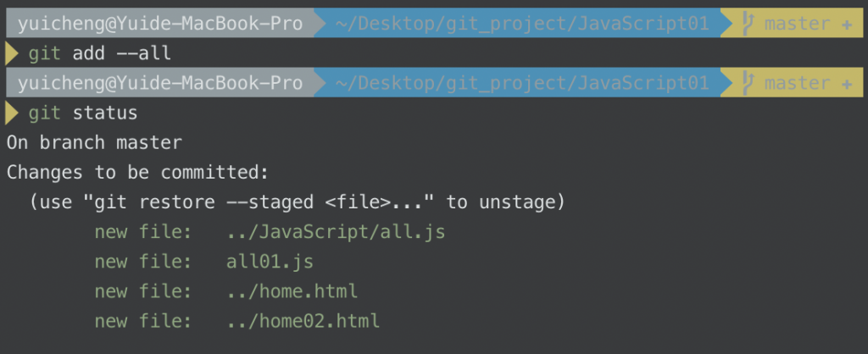Click the plus sign after master in second prompt
The image size is (868, 354).
click(x=847, y=84)
